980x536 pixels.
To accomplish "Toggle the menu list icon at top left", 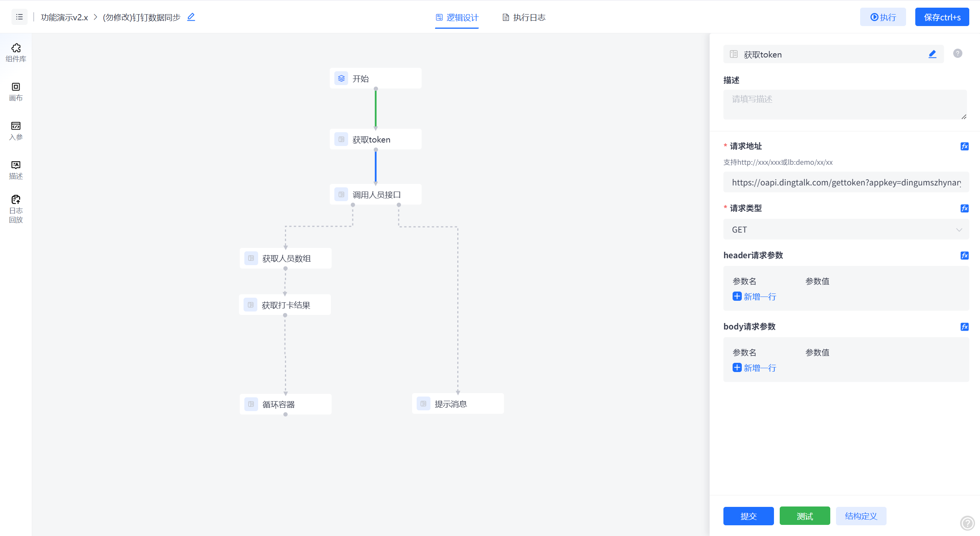I will pos(20,17).
